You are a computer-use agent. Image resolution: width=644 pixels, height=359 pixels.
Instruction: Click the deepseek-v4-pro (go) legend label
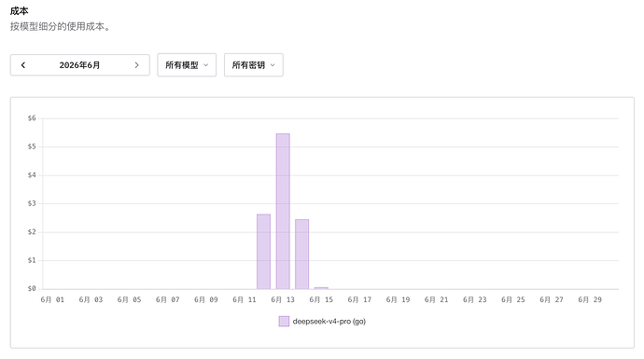(x=329, y=322)
